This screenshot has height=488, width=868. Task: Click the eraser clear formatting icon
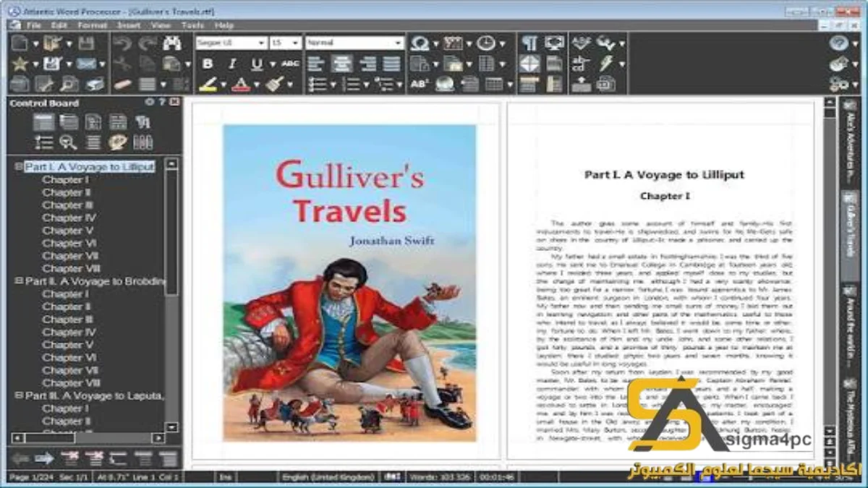click(123, 84)
